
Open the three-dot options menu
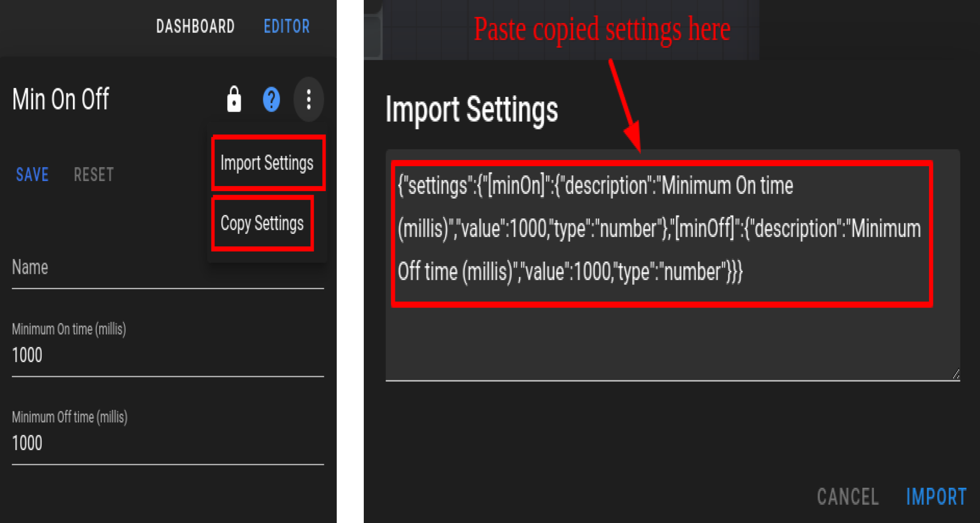(x=309, y=99)
